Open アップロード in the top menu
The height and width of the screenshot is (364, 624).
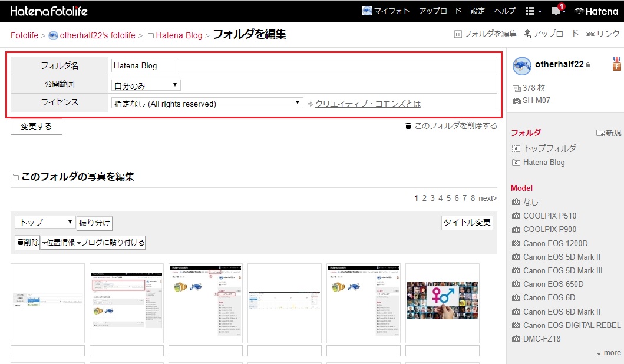pos(440,11)
